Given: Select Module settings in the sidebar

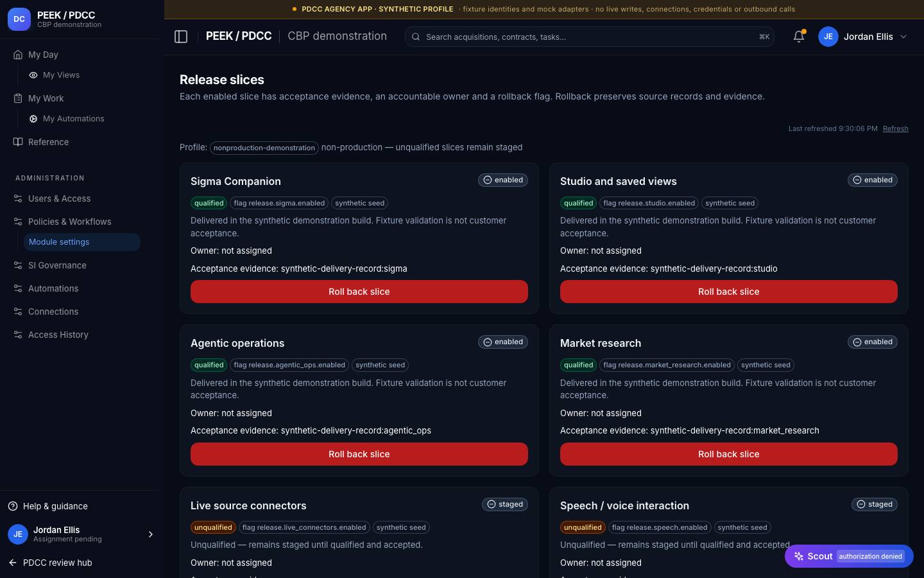Looking at the screenshot, I should pyautogui.click(x=81, y=242).
